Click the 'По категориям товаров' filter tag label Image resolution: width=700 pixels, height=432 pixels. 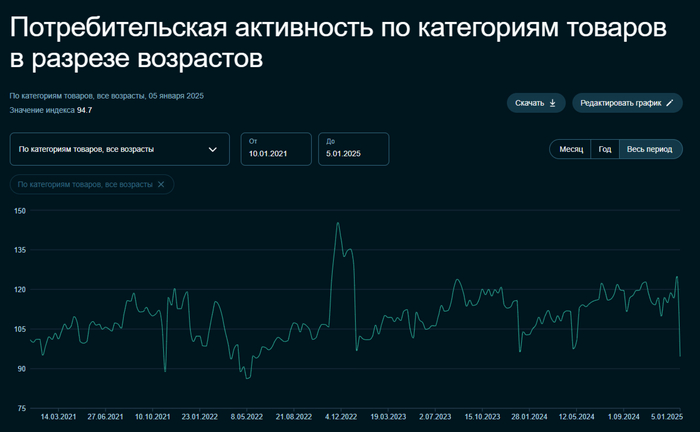pos(85,184)
